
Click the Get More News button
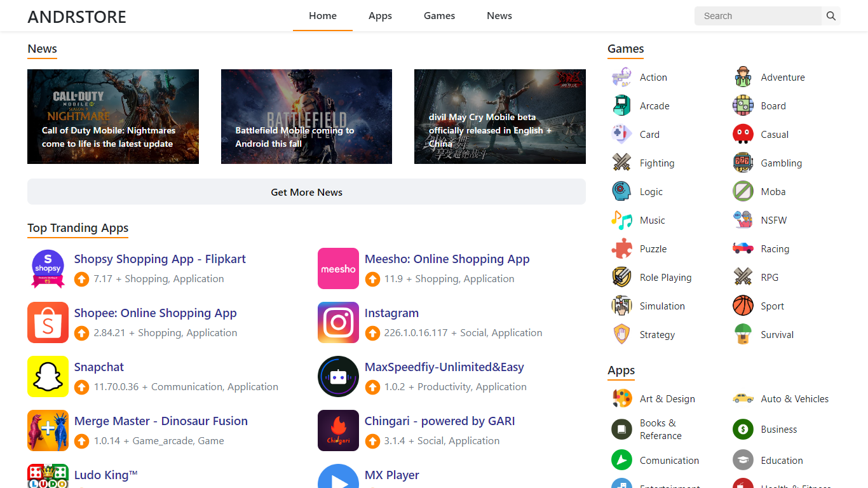click(306, 192)
